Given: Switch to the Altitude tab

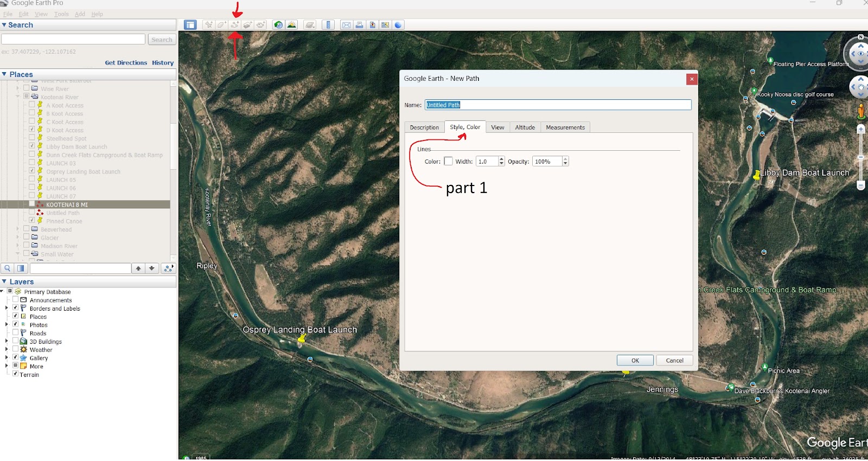Looking at the screenshot, I should click(x=525, y=127).
